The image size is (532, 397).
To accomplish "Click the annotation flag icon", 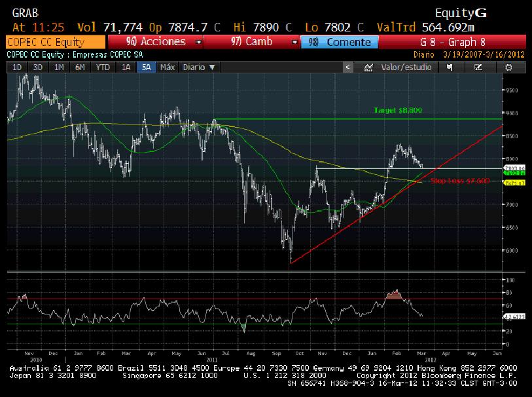I will click(x=450, y=67).
